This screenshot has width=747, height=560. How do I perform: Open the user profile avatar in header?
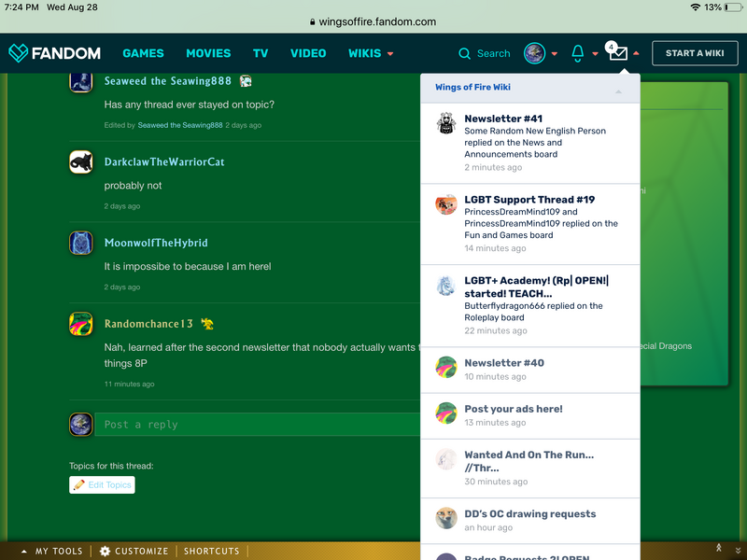pyautogui.click(x=534, y=53)
